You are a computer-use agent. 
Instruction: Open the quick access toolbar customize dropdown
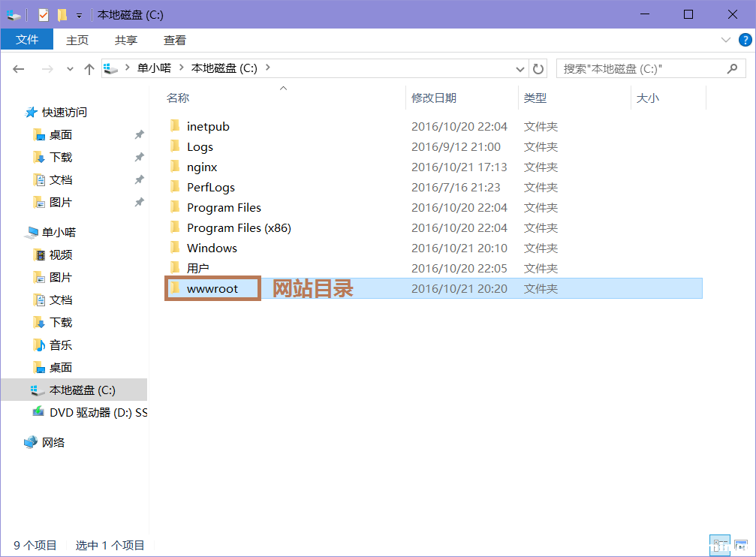[x=79, y=16]
